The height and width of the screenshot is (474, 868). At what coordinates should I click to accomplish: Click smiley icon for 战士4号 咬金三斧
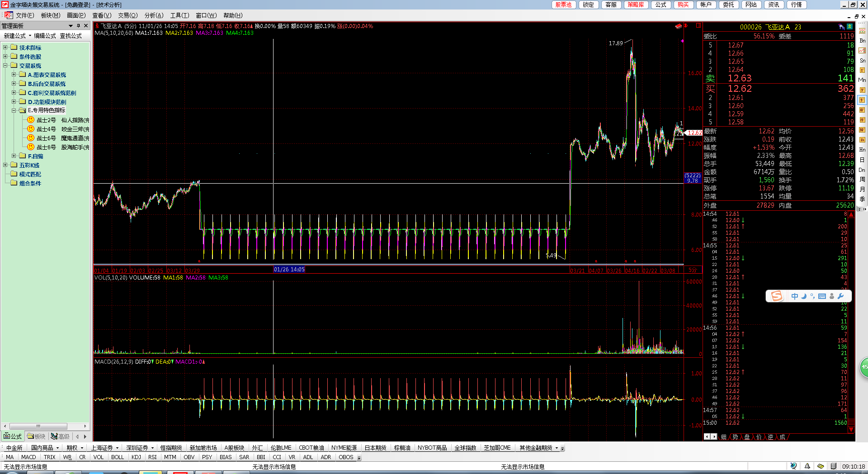[x=31, y=129]
